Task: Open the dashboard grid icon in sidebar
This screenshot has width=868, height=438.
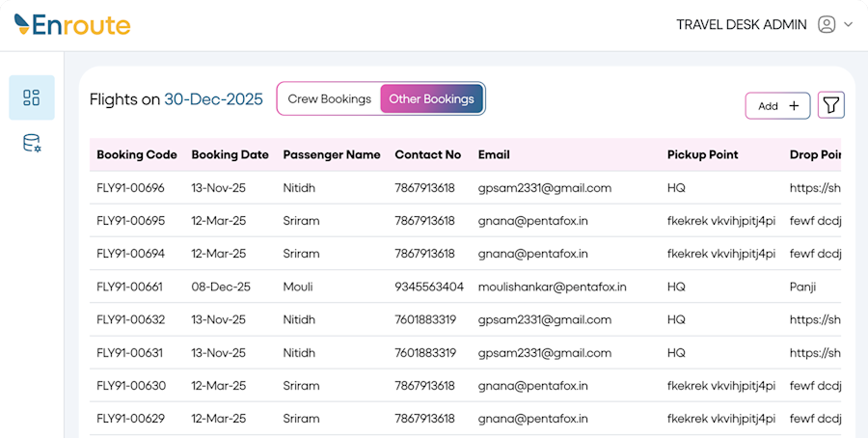Action: (32, 97)
